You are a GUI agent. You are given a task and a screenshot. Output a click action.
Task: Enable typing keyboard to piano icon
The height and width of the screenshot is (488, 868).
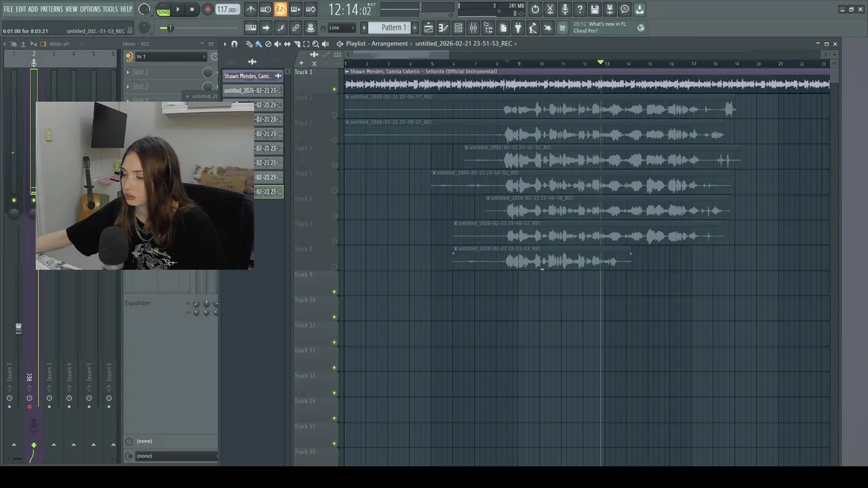251,28
